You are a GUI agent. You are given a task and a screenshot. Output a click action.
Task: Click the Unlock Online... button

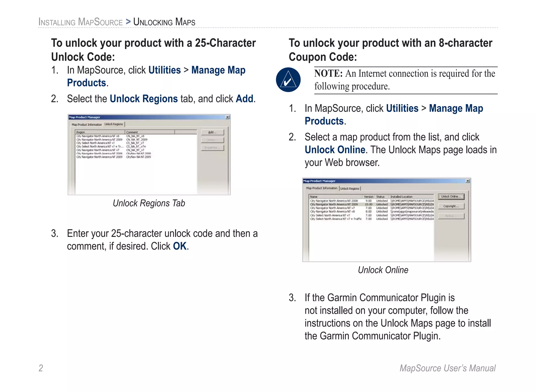point(451,197)
